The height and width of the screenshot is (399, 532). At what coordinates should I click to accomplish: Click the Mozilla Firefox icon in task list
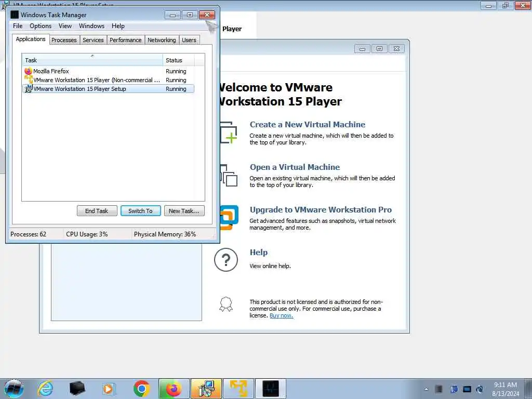tap(28, 71)
